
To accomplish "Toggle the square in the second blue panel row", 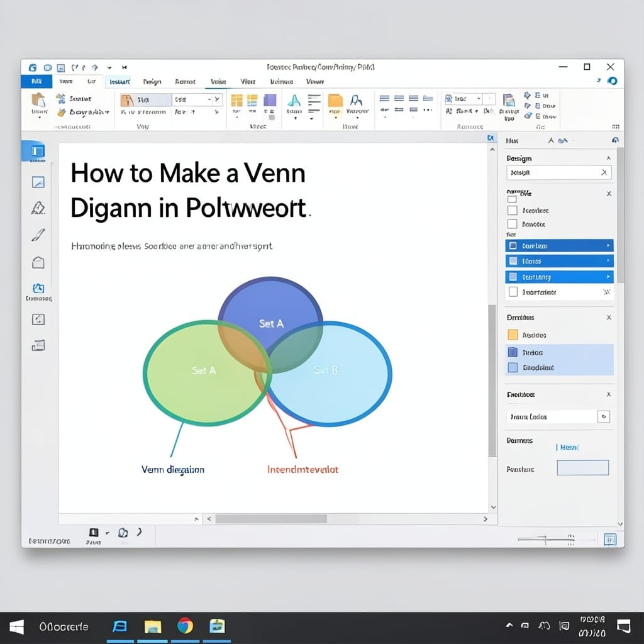I will point(513,261).
